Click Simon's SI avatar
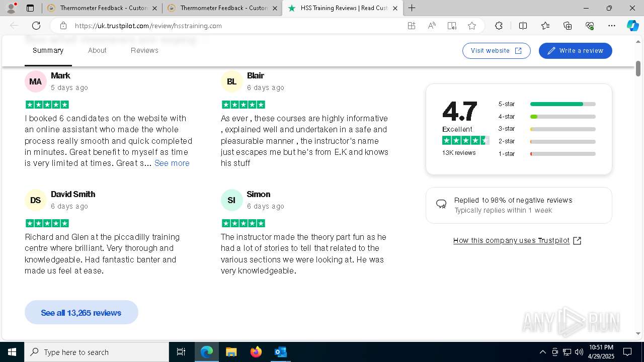 pos(231,200)
